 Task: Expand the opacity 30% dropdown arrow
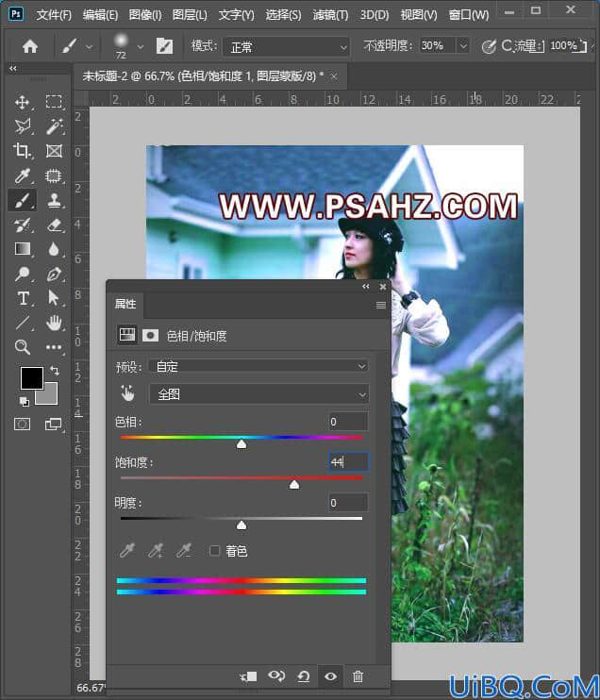pyautogui.click(x=463, y=45)
